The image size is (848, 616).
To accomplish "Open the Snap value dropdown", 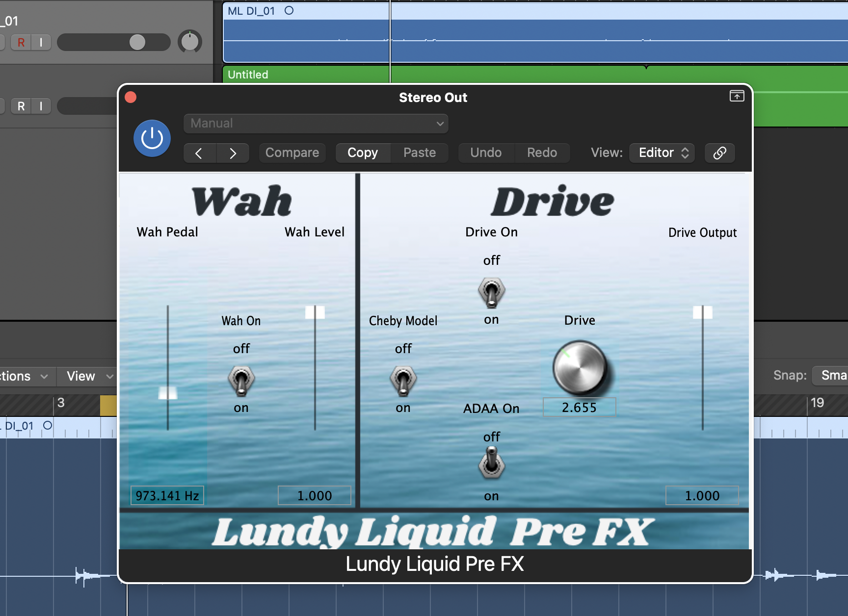I will [x=830, y=376].
